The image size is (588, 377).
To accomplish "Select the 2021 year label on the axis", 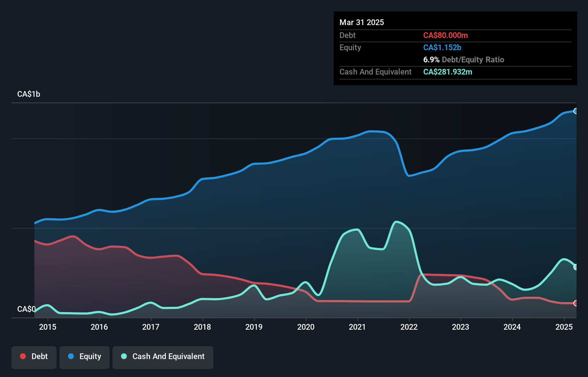I will click(357, 327).
